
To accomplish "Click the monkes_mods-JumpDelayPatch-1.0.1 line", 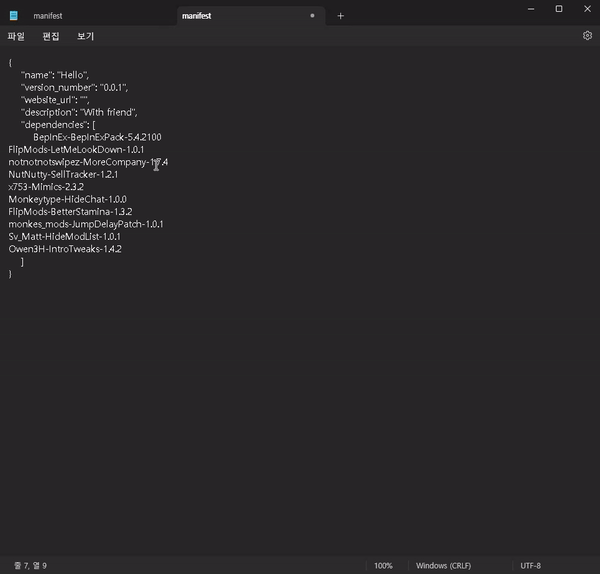I will click(x=86, y=224).
